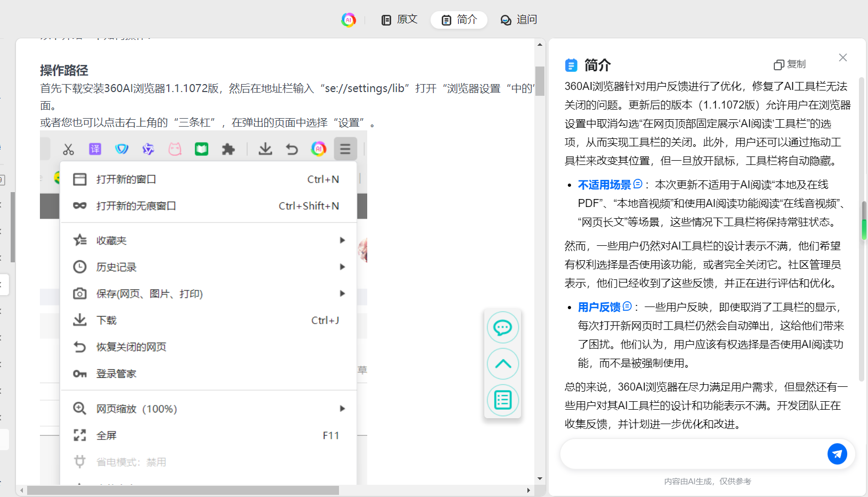Switch to the 简介 tab
This screenshot has height=497, width=868.
pos(459,20)
